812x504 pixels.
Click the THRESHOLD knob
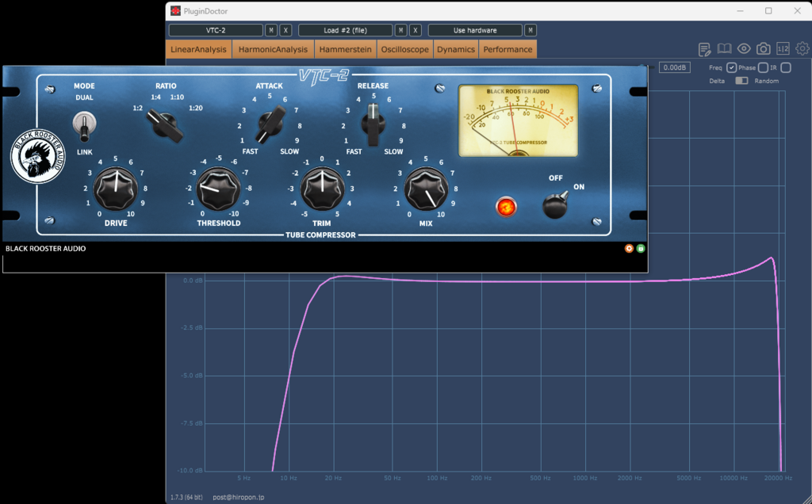(x=219, y=189)
